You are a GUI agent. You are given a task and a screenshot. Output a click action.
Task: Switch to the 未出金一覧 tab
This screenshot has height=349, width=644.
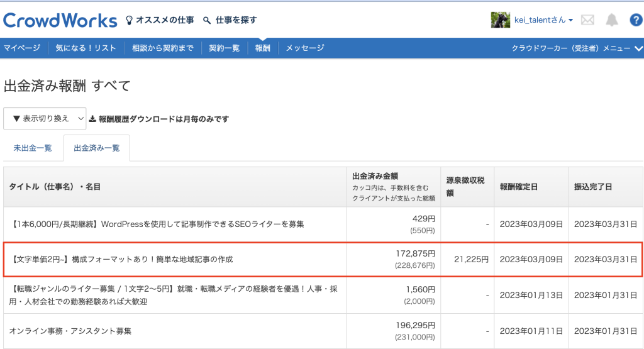33,148
